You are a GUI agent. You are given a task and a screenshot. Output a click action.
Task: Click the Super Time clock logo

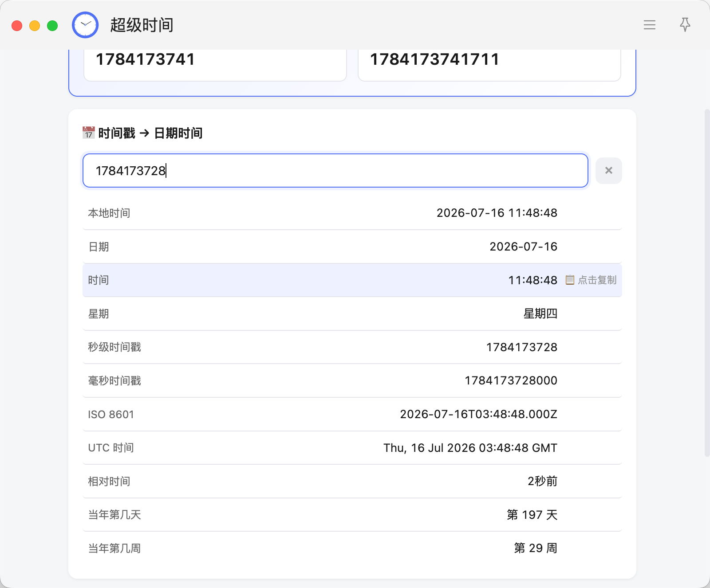[85, 25]
